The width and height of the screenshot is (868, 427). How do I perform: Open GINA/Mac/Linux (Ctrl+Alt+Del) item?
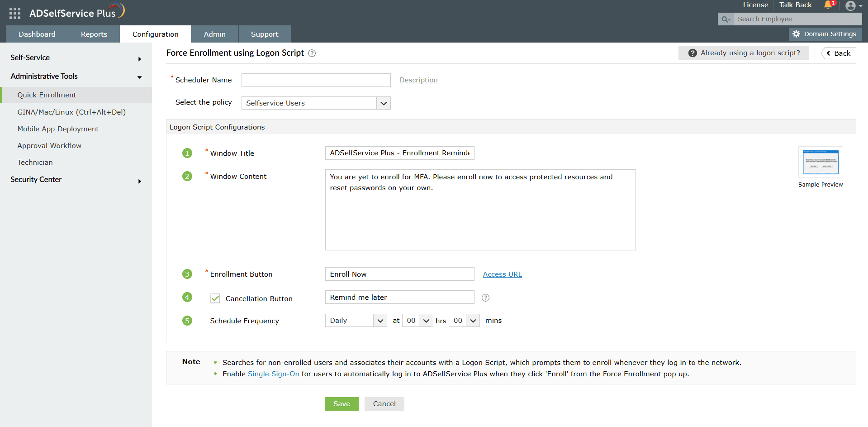(x=71, y=112)
